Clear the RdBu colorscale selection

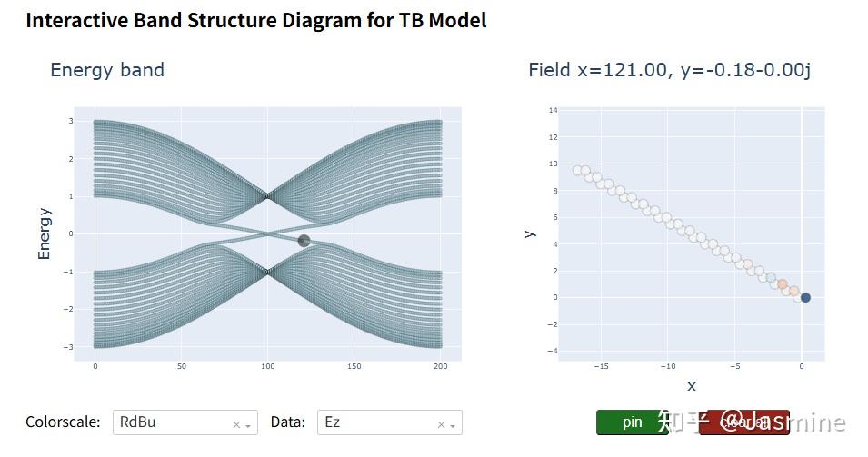[x=236, y=424]
